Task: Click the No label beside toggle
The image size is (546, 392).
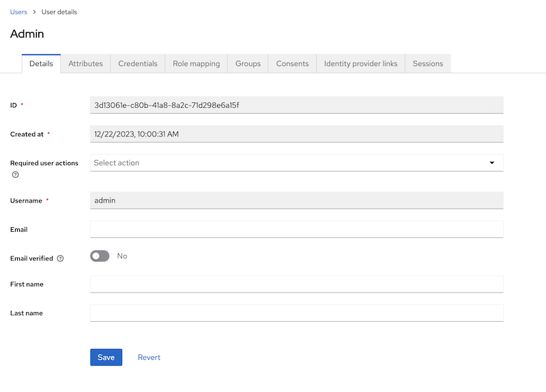Action: (x=122, y=256)
